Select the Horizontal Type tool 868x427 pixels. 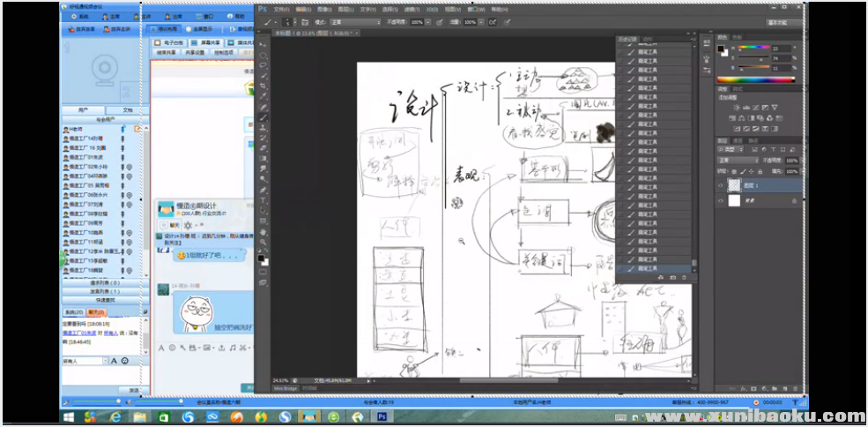(263, 200)
